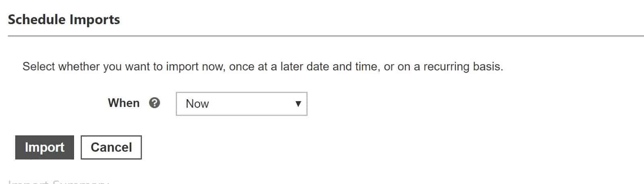The image size is (644, 184).
Task: Click the When field label
Action: pos(124,103)
